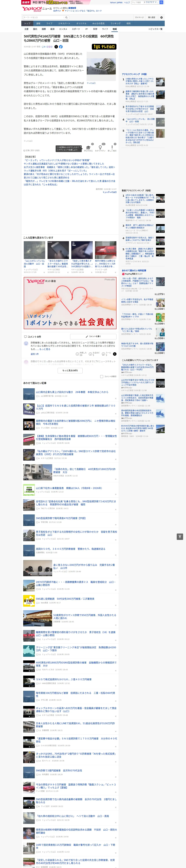The width and height of the screenshot is (186, 868).
Task: Open article 山口県内企業も賃上げ前向きな動き
Action: coord(72,392)
